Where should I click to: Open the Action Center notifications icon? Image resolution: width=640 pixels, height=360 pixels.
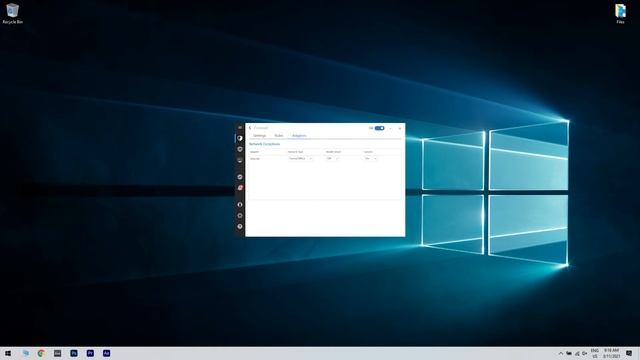point(629,353)
